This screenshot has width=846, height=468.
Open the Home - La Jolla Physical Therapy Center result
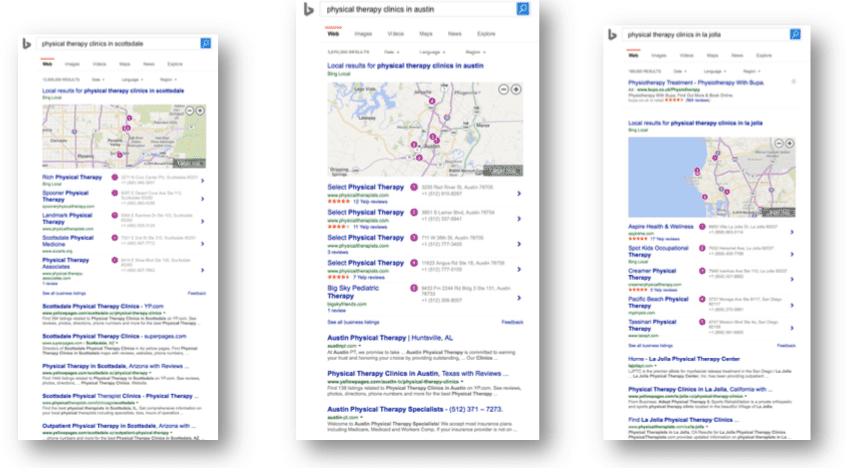(684, 359)
